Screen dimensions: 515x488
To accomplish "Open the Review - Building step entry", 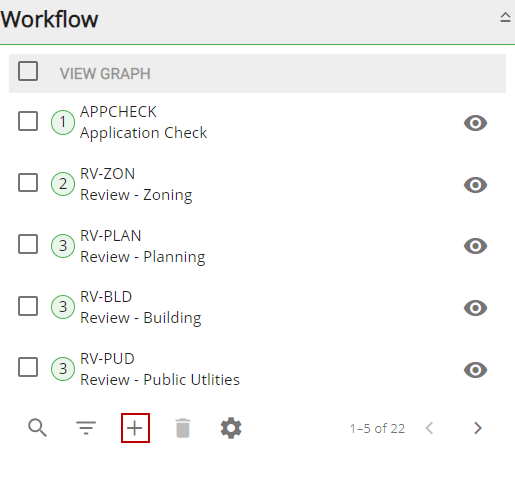I will 141,307.
